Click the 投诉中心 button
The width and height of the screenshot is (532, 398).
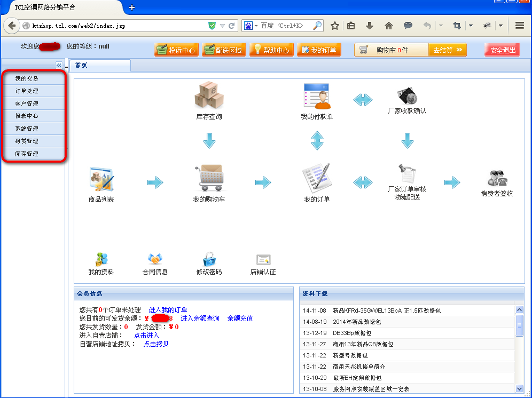point(176,50)
